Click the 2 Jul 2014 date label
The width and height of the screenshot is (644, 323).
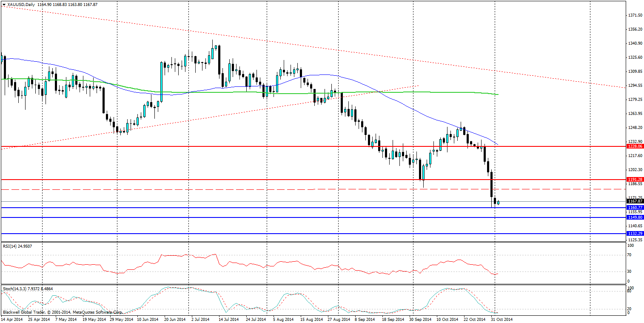(201, 319)
